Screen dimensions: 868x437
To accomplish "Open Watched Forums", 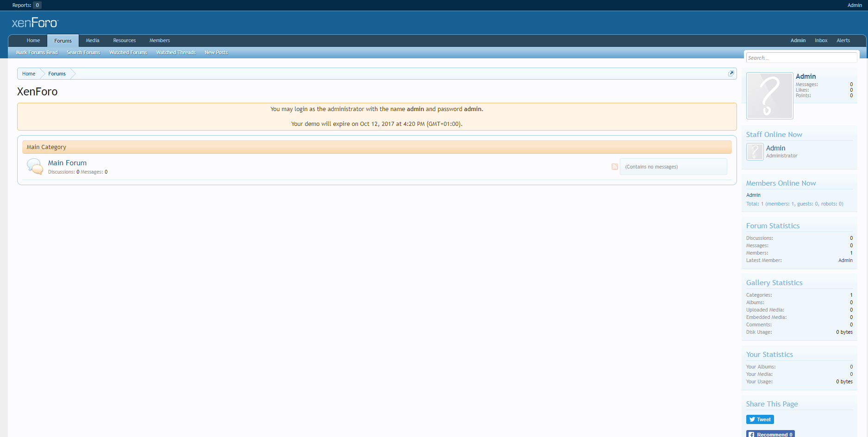I will pyautogui.click(x=128, y=53).
